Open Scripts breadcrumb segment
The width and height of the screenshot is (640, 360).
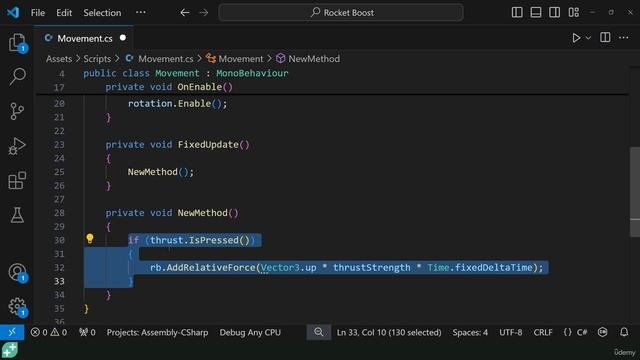[97, 59]
